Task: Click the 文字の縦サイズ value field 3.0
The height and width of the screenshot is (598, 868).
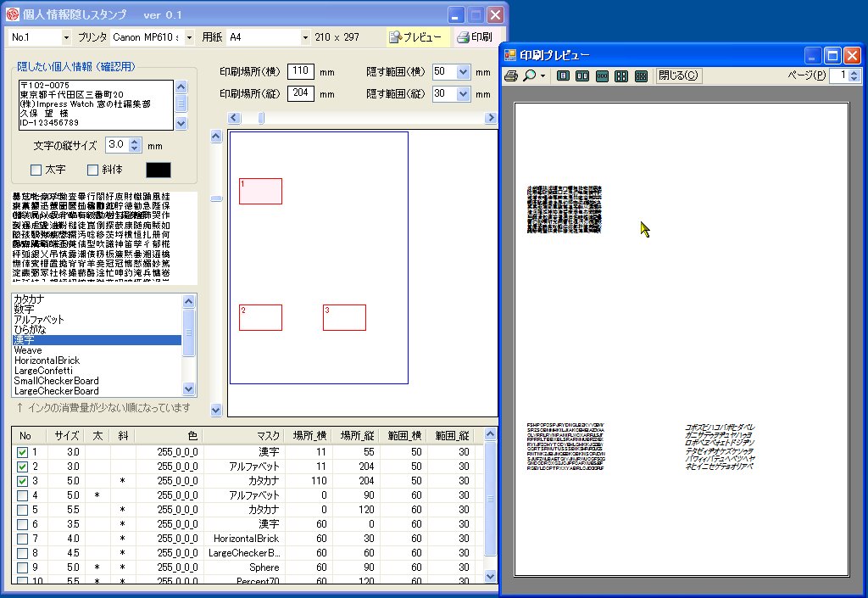Action: click(x=117, y=144)
